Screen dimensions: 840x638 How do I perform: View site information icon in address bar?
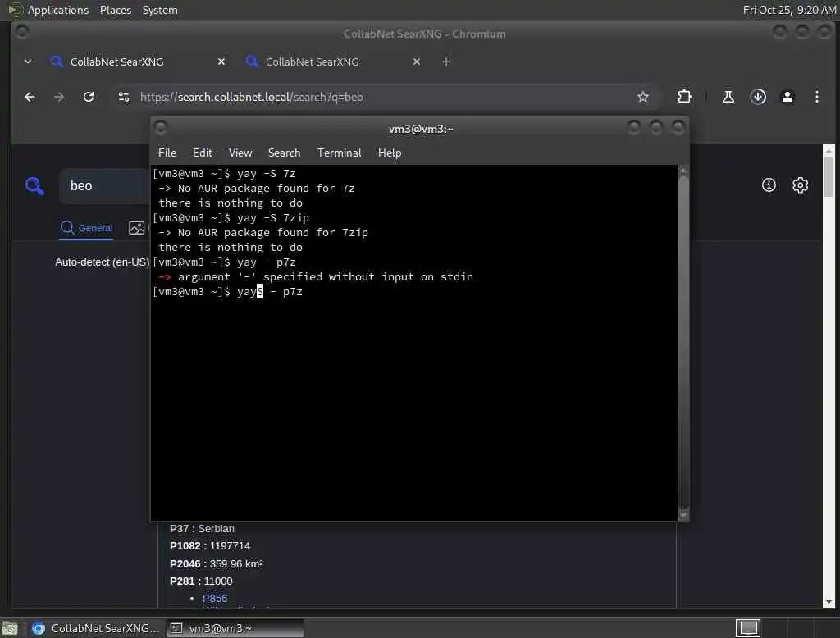tap(124, 97)
